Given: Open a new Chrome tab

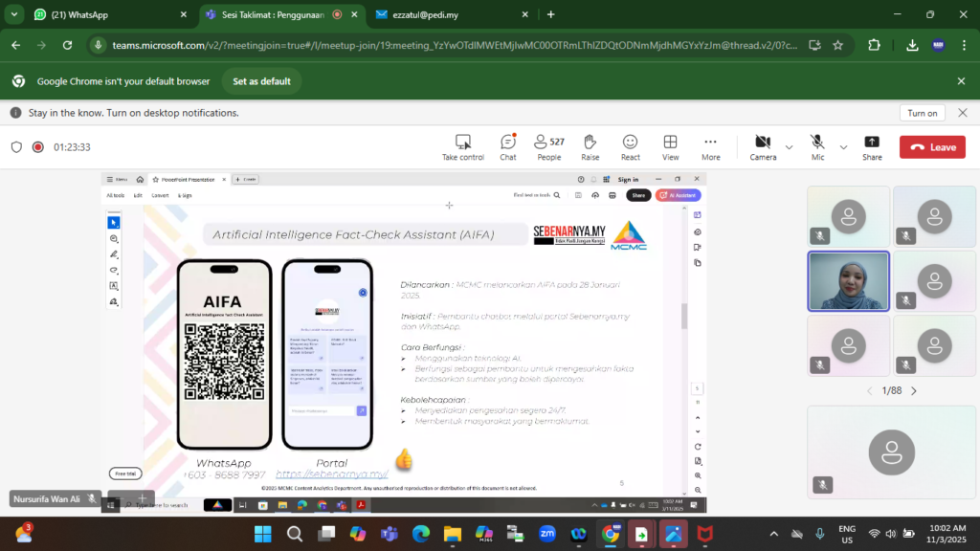Looking at the screenshot, I should point(550,14).
